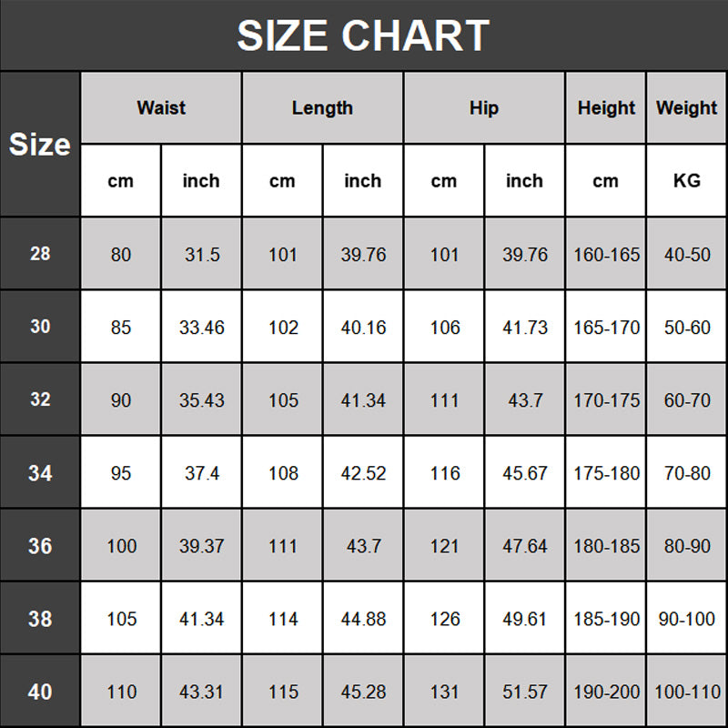Select the Weight column header
728x728 pixels.
pos(687,107)
